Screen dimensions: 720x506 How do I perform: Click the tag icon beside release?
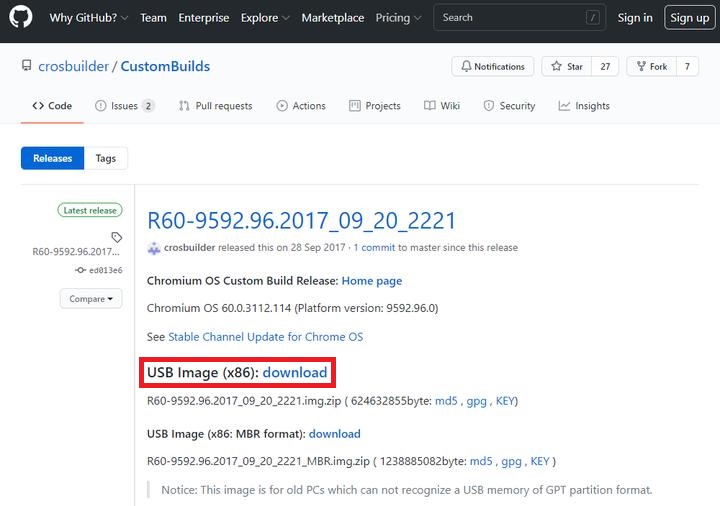point(117,237)
